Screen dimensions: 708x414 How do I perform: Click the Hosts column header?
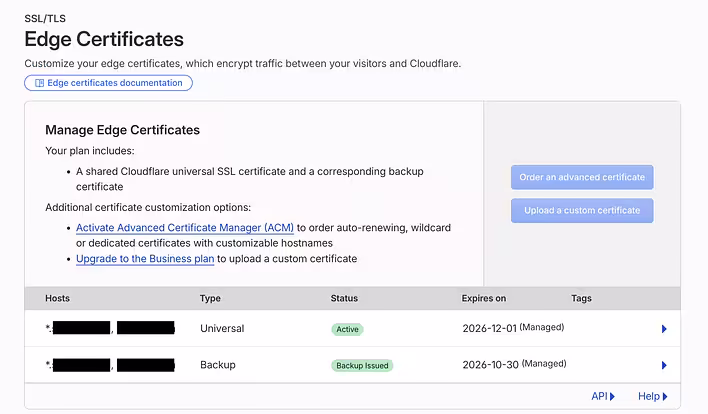(57, 298)
